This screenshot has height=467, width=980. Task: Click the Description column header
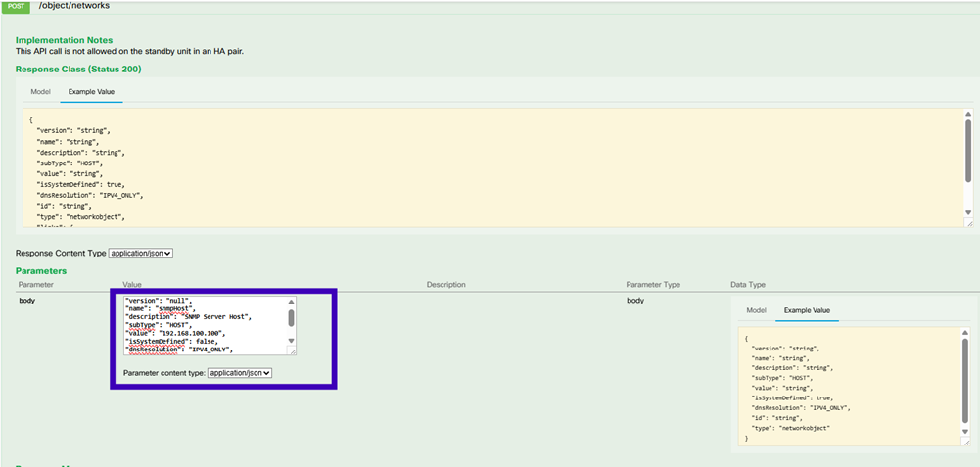(x=446, y=285)
